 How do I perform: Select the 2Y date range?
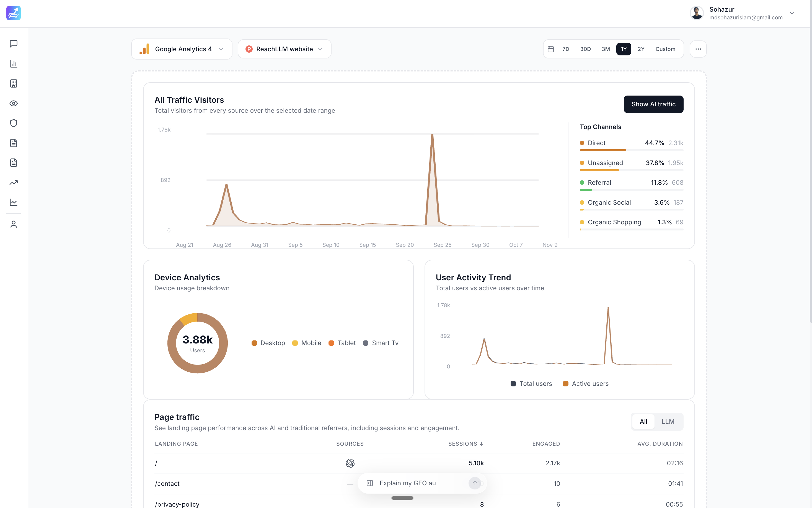coord(641,49)
